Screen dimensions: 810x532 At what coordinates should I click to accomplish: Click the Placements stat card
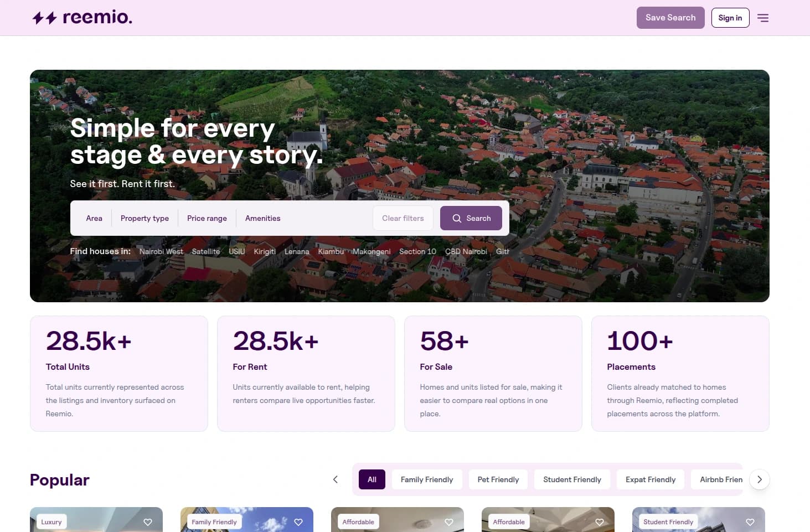[680, 374]
